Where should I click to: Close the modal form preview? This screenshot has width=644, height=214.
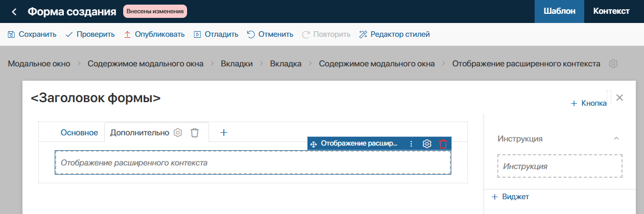[620, 98]
